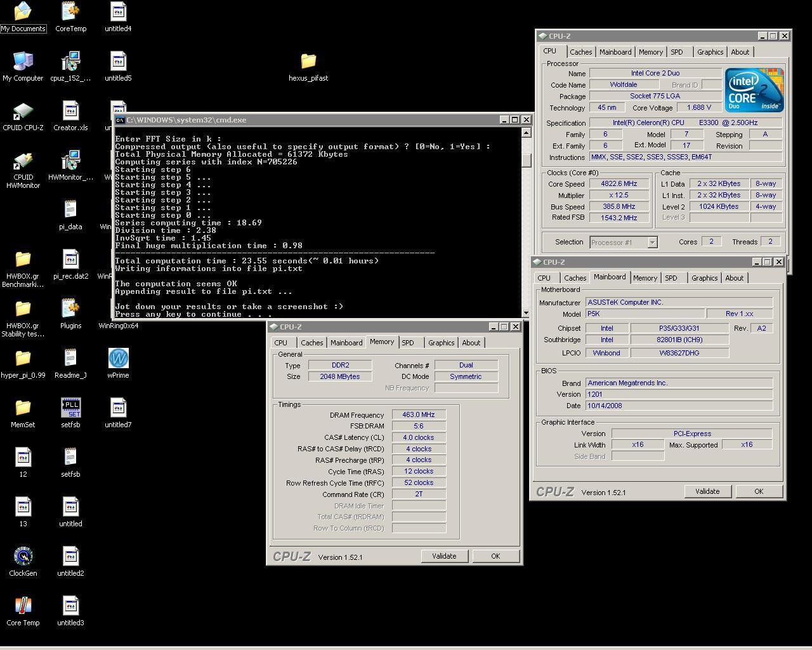Open the My Documents desktop icon
Screen dimensions: 812x650
point(23,17)
